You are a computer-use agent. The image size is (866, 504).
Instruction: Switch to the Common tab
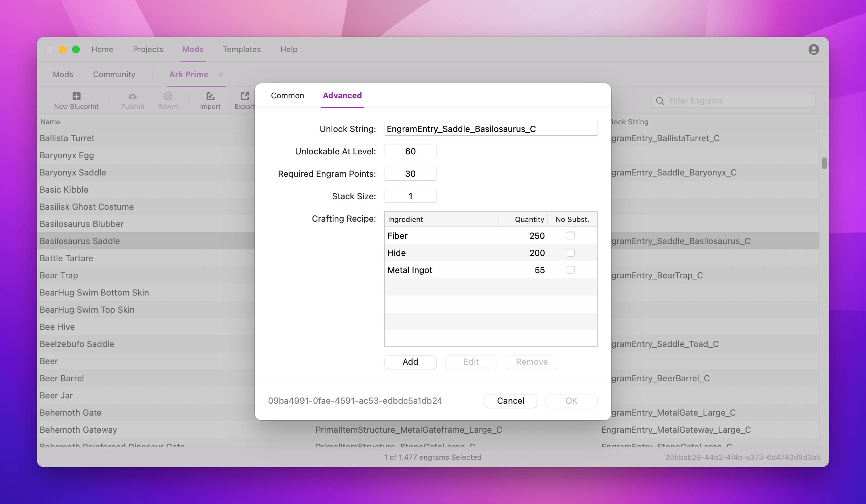[287, 96]
